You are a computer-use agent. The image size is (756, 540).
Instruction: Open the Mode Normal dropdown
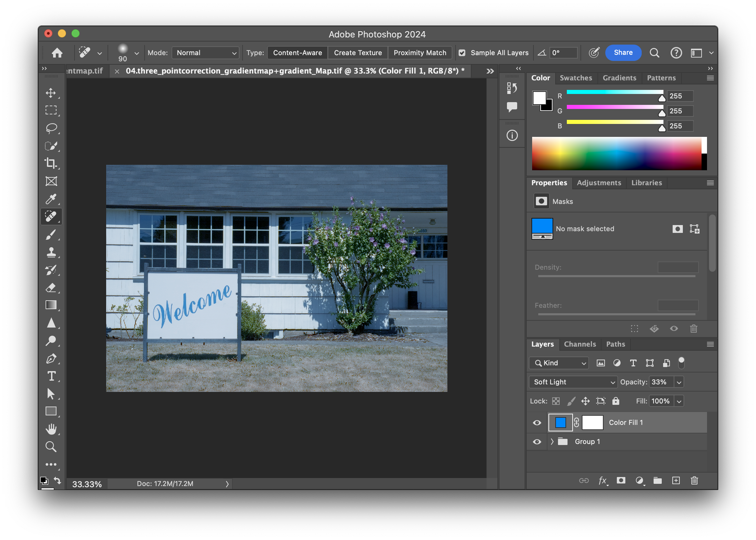tap(206, 53)
